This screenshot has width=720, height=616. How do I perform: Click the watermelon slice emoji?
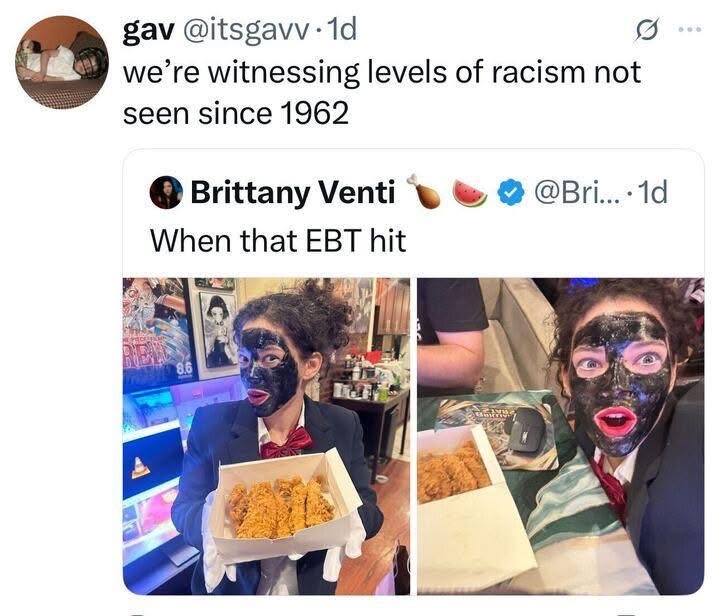[470, 193]
